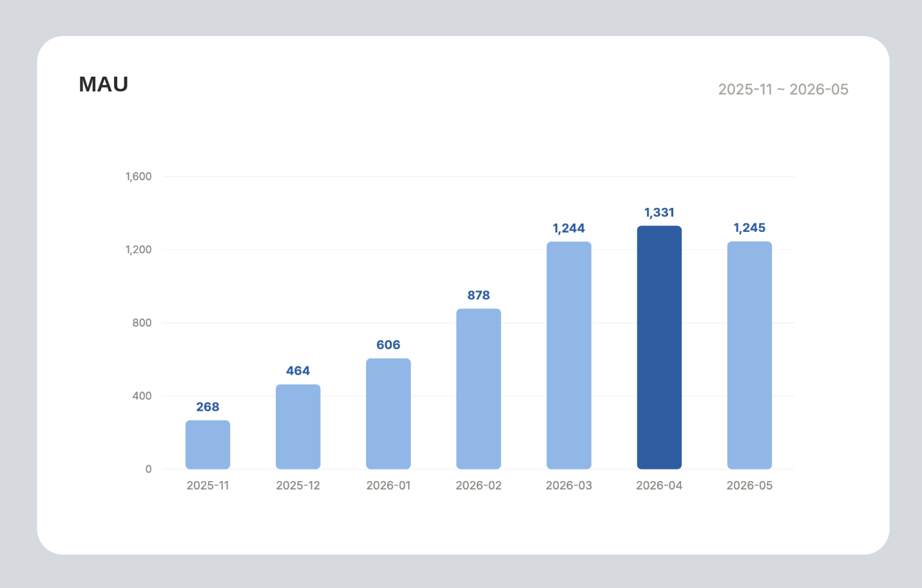Image resolution: width=922 pixels, height=588 pixels.
Task: Click the 268 value label
Action: (x=207, y=407)
